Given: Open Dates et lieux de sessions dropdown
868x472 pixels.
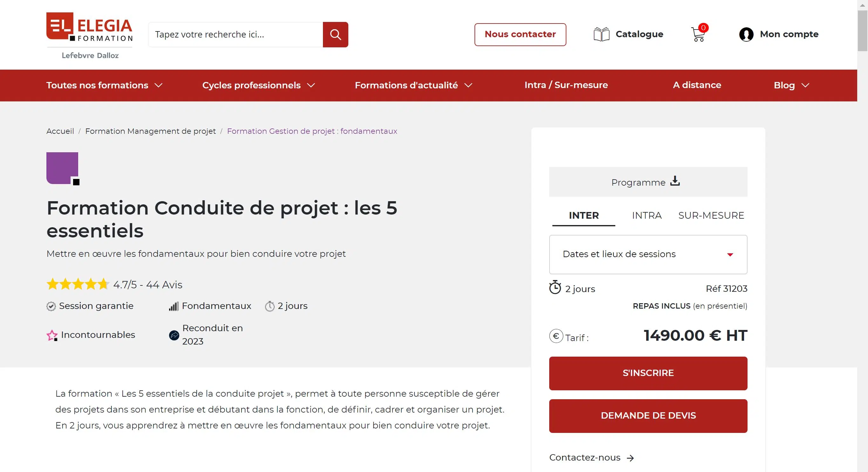Looking at the screenshot, I should [648, 254].
